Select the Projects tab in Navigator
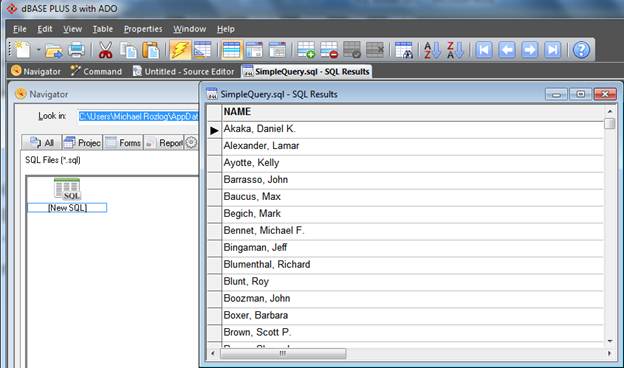Screen dimensions: 624x368 click(82, 142)
